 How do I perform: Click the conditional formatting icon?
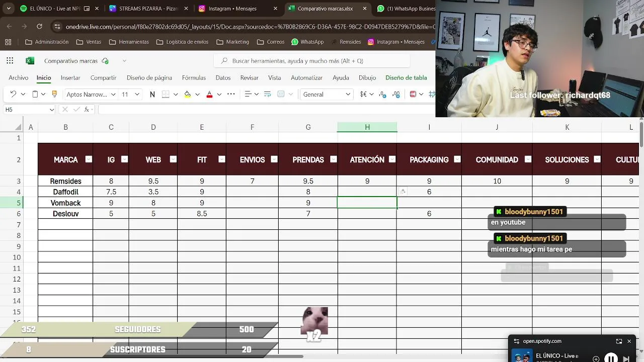click(413, 94)
